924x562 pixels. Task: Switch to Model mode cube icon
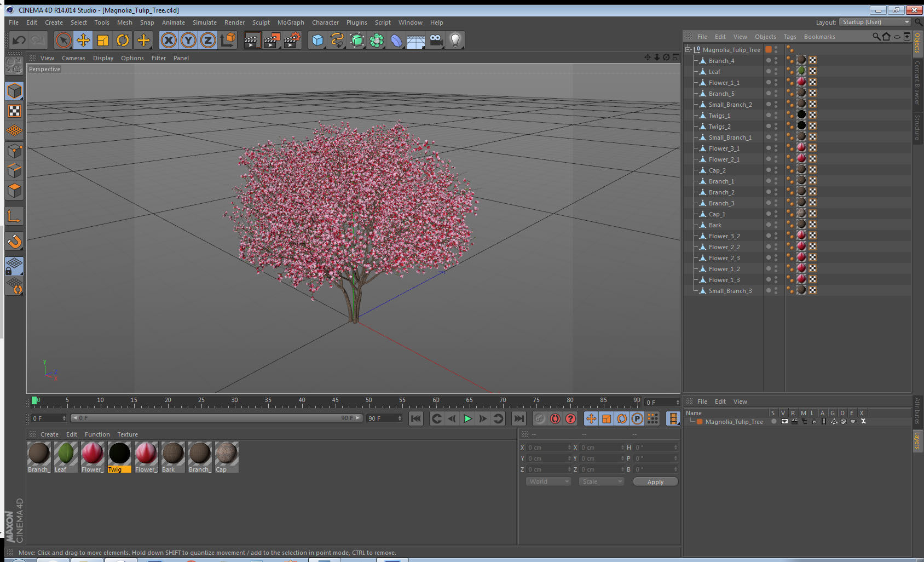coord(14,91)
